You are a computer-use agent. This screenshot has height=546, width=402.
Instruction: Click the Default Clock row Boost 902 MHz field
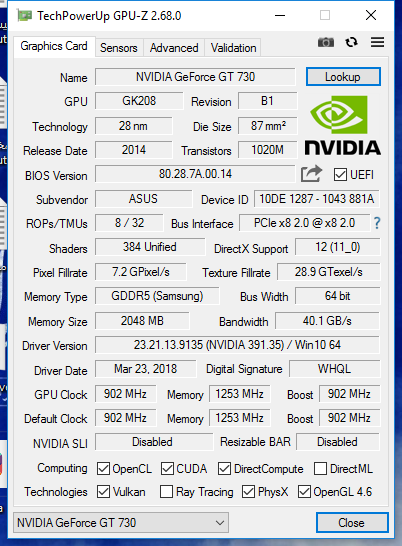pos(349,418)
